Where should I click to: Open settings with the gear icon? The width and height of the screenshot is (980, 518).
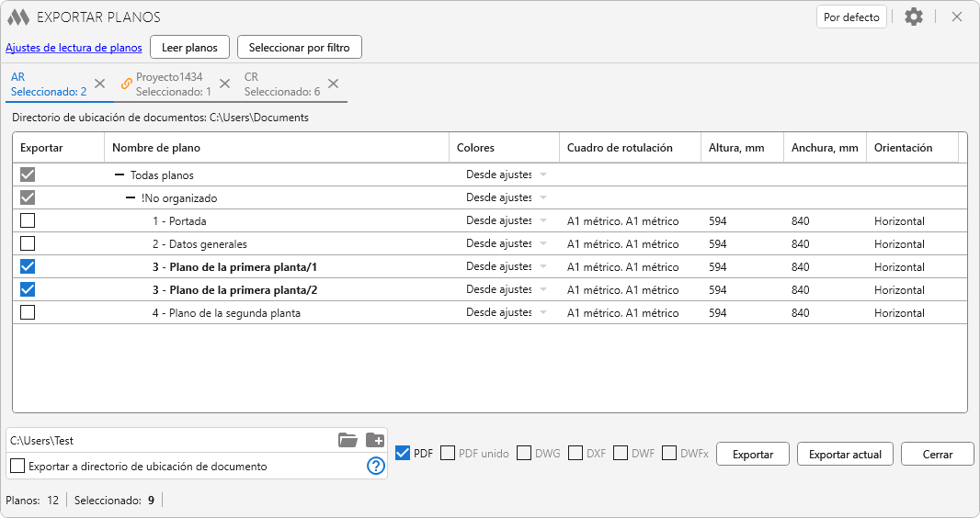(913, 17)
